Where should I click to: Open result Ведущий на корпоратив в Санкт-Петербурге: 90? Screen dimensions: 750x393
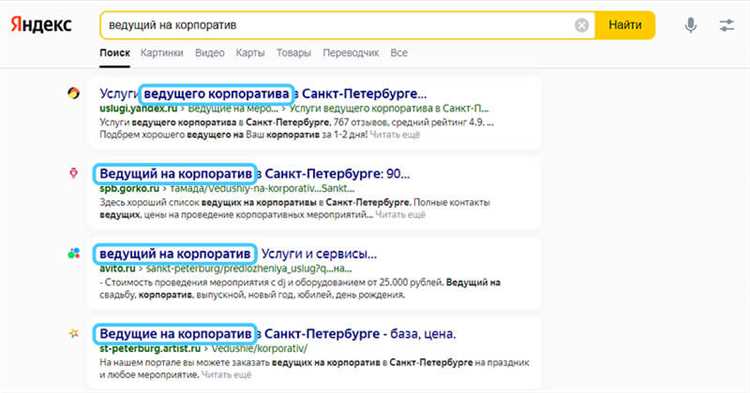tap(254, 174)
